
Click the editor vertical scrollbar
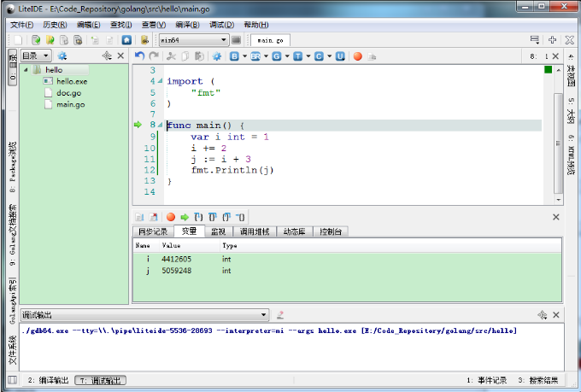coord(558,143)
